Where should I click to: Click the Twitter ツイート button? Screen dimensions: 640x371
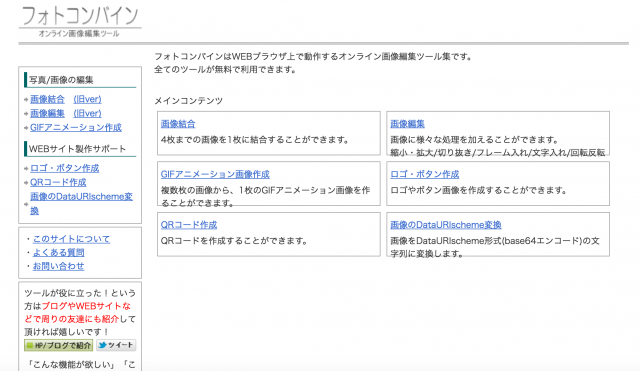click(x=116, y=345)
